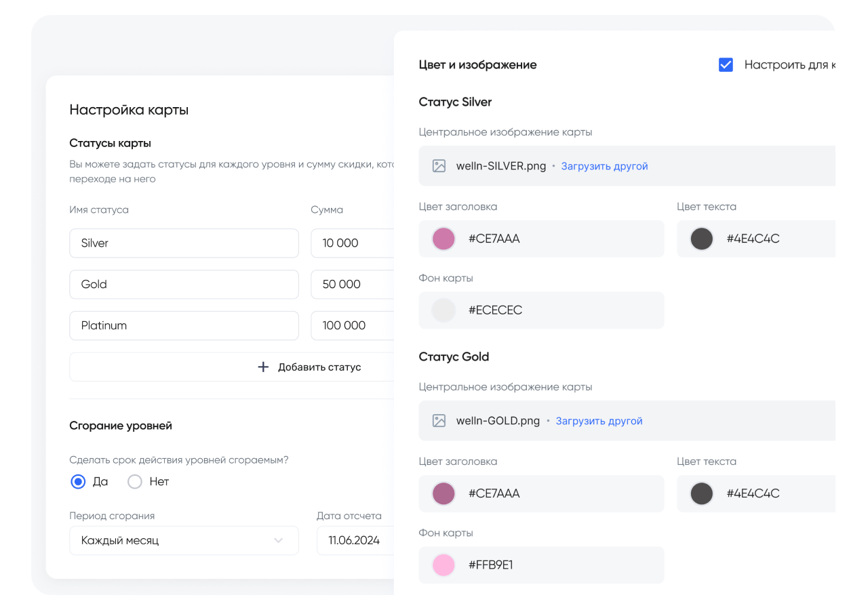Click the Platinum status name field

184,326
